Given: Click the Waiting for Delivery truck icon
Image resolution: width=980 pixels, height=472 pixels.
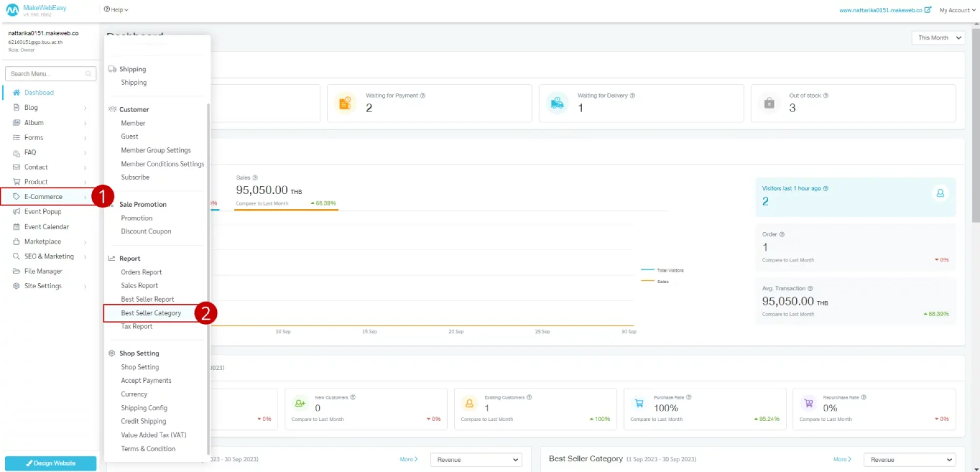Looking at the screenshot, I should click(557, 103).
